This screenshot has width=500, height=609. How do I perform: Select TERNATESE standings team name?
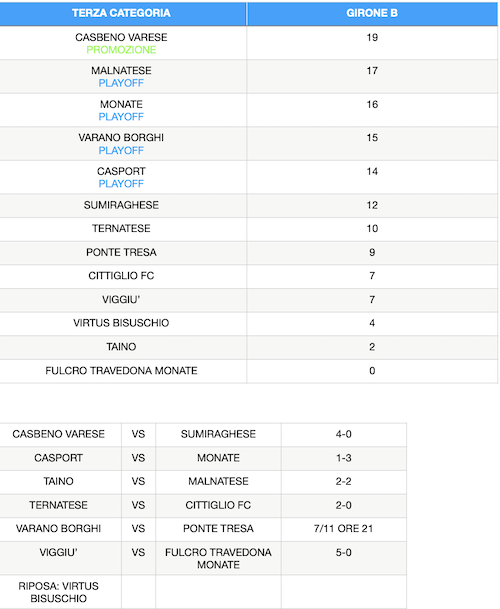click(x=121, y=228)
